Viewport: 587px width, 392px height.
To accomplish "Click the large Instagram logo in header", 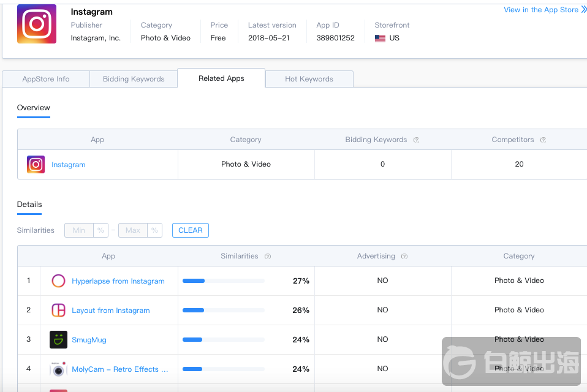I will (37, 24).
